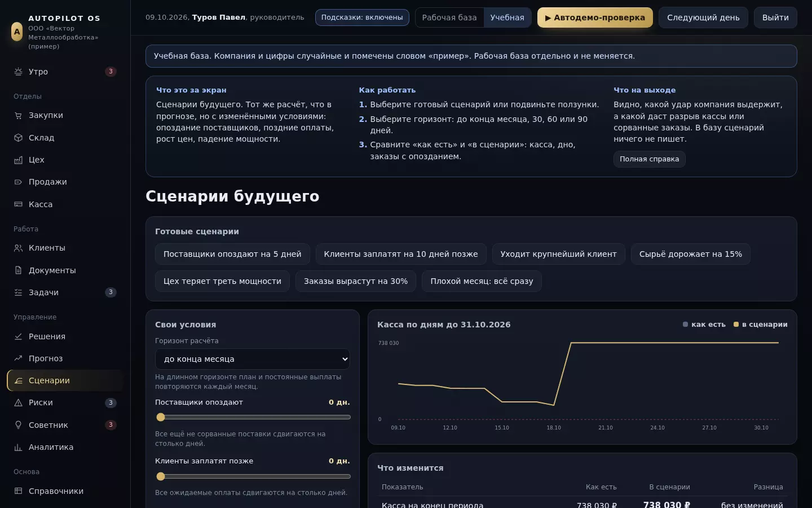Screen dimensions: 812x508
Task: Apply scenario Уходит крупнейший клиент
Action: pos(558,254)
